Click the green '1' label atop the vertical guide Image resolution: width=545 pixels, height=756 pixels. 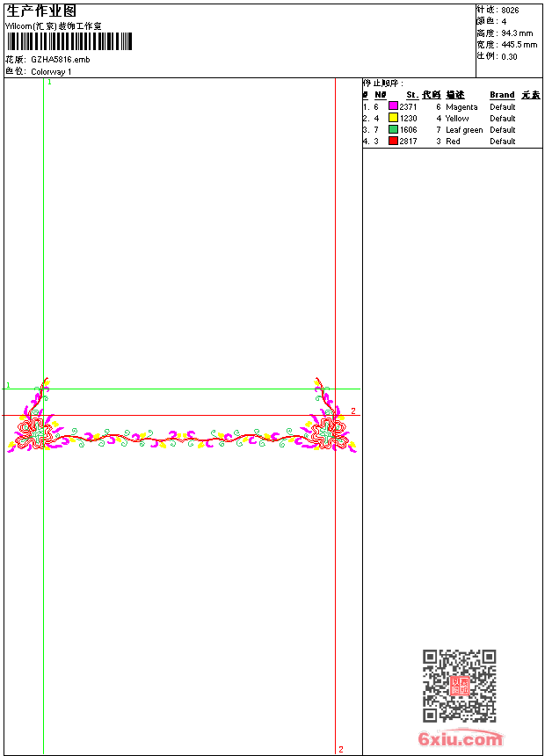pos(49,83)
